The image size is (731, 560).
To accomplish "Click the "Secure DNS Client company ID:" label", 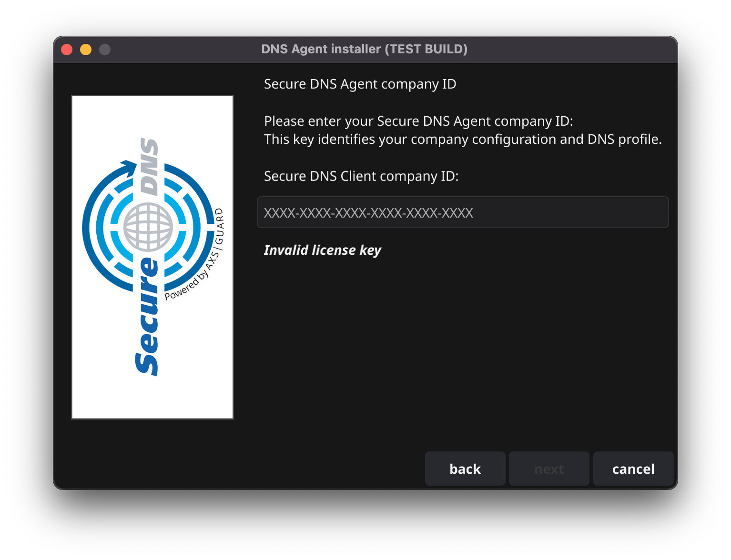I will click(361, 176).
